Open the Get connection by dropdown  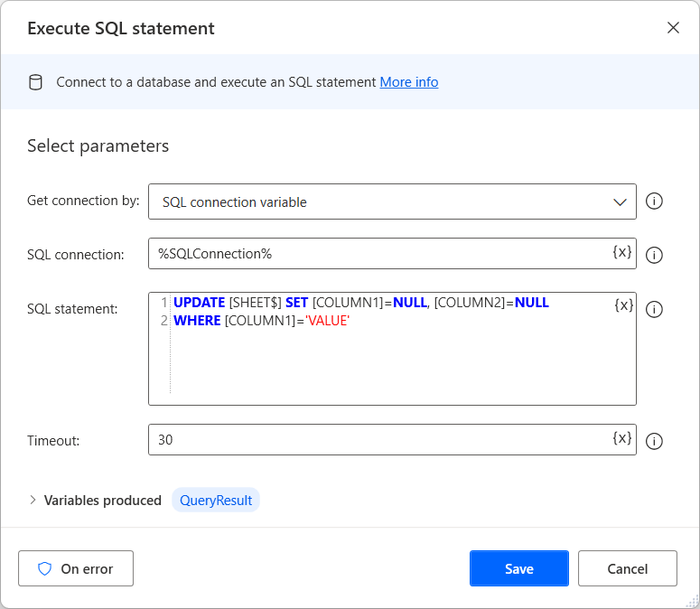coord(392,201)
